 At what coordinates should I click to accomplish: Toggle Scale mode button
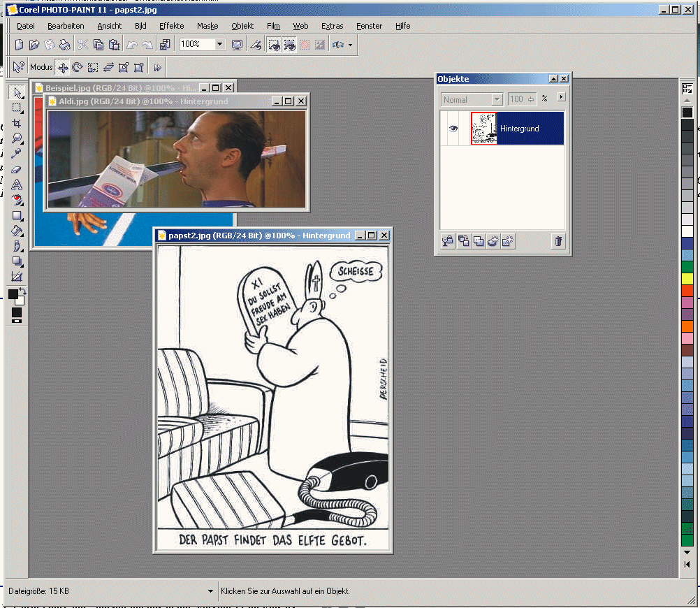point(93,68)
